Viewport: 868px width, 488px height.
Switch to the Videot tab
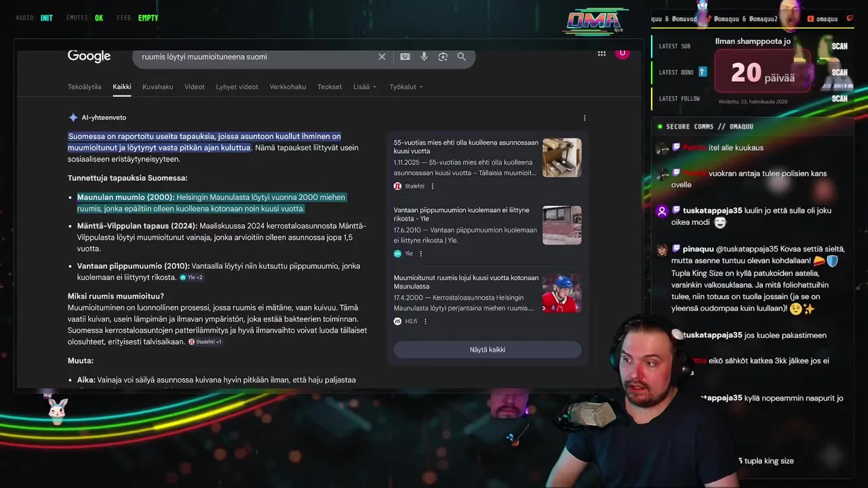click(195, 87)
